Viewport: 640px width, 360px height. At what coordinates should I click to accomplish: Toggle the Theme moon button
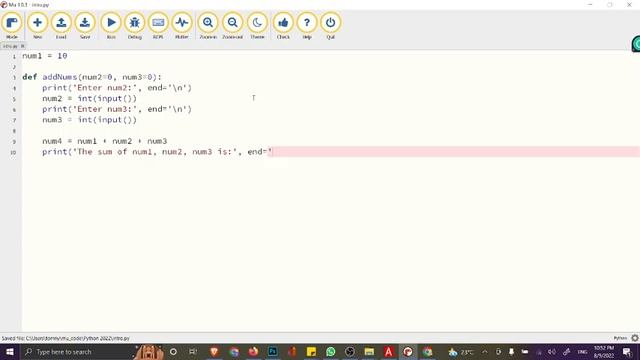pyautogui.click(x=257, y=26)
